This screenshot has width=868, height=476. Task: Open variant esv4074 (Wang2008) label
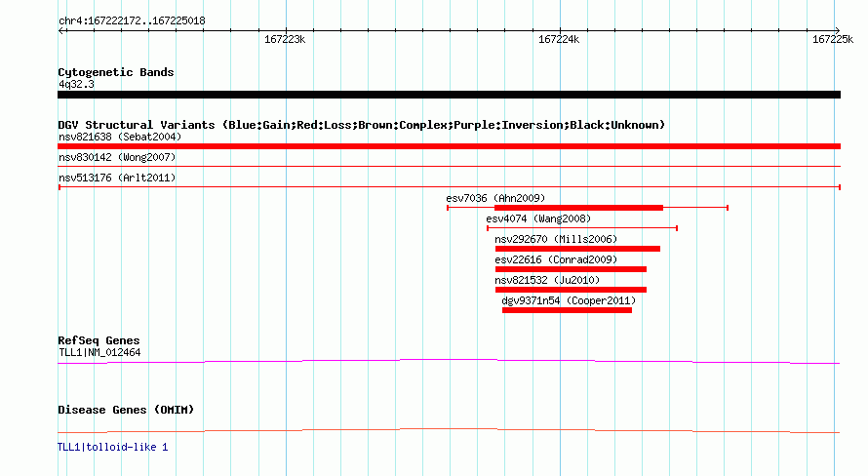point(538,218)
